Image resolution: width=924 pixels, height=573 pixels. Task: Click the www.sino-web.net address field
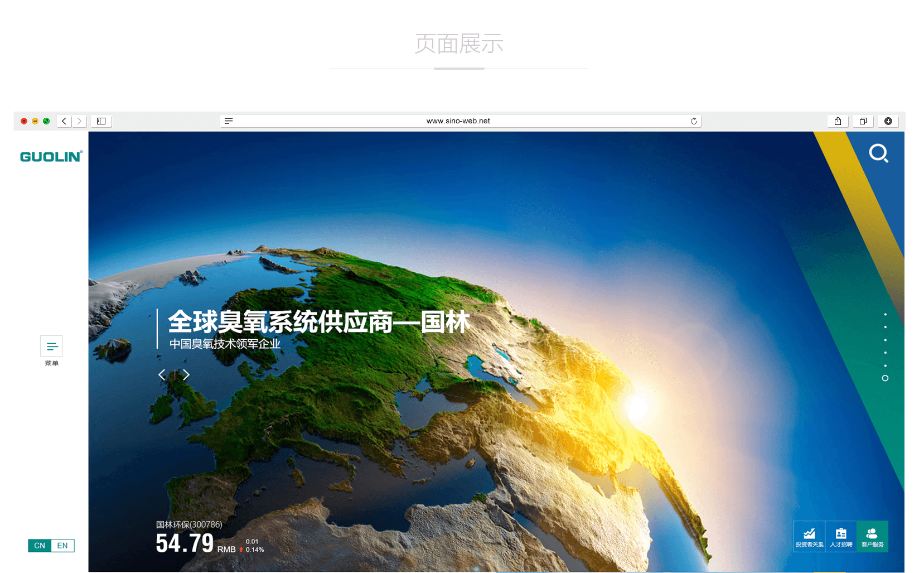coord(458,121)
